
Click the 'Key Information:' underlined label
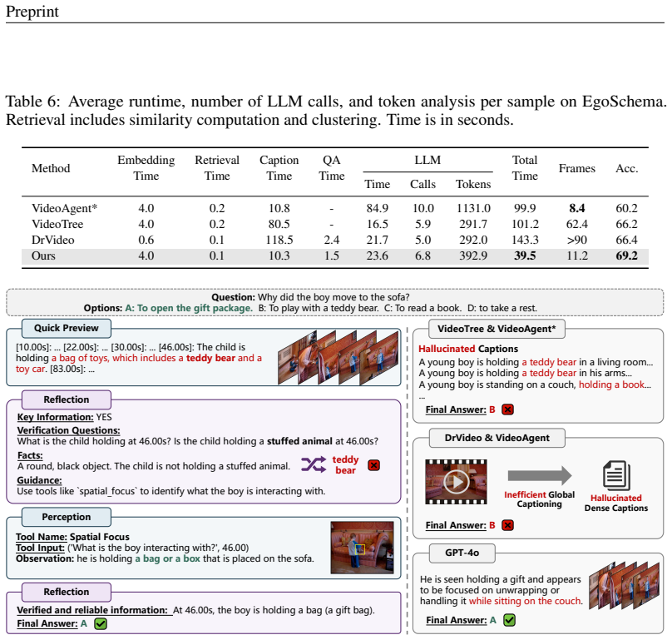pos(55,417)
